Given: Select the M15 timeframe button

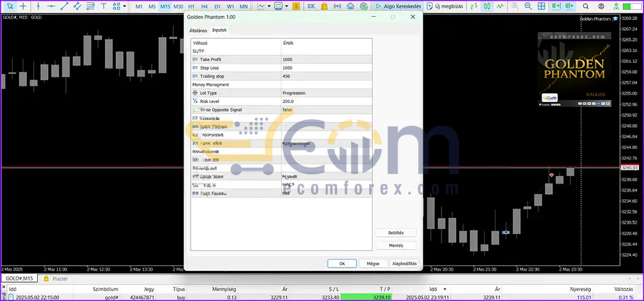Looking at the screenshot, I should click(165, 6).
